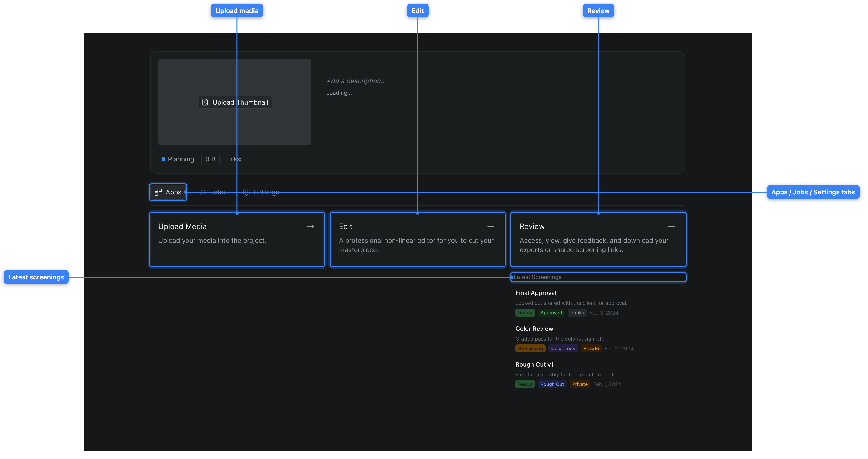The image size is (868, 459).
Task: Open the Planning status indicator
Action: tap(178, 159)
